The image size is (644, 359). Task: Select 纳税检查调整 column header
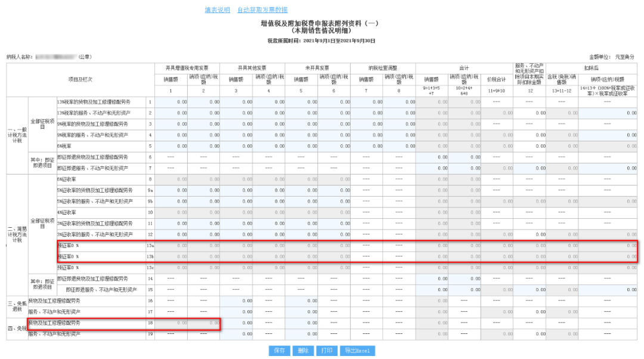click(x=383, y=68)
